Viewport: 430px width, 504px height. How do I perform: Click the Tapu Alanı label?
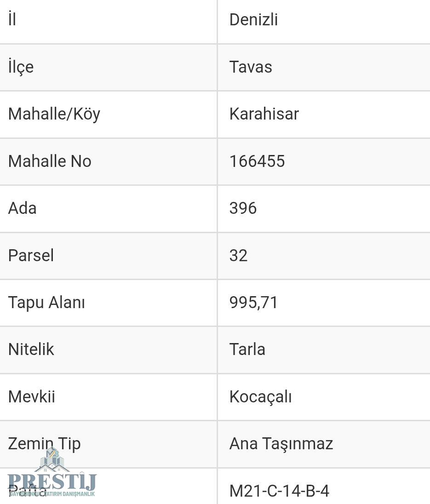click(x=46, y=303)
